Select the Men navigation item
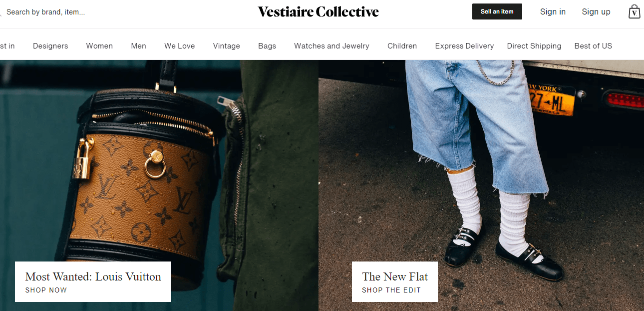 [138, 46]
